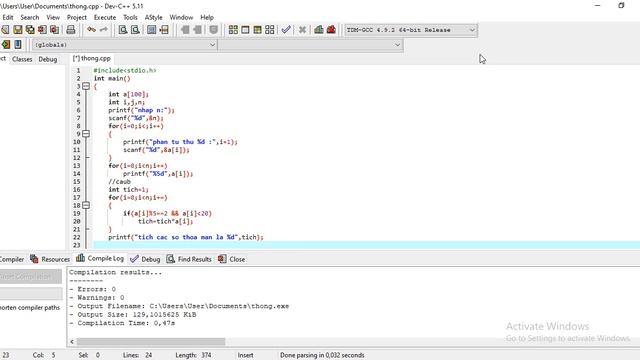This screenshot has width=640, height=360.
Task: Click the highlighted empty line 23
Action: [367, 245]
